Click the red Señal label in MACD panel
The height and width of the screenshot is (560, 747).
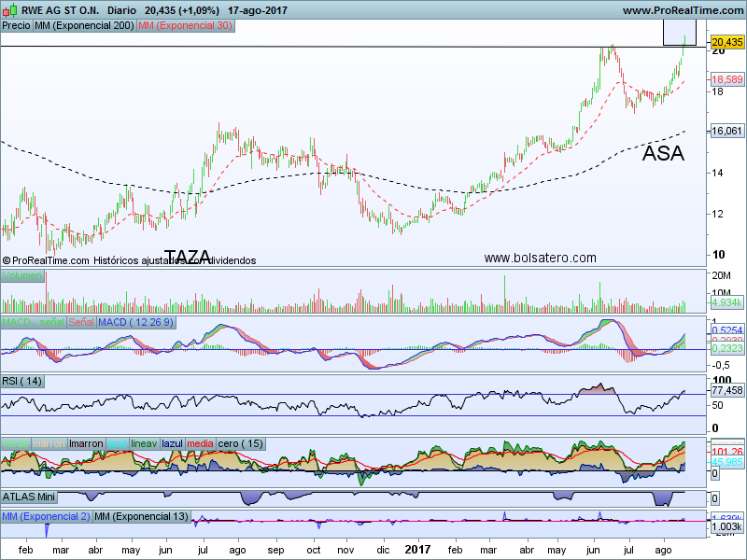click(x=79, y=322)
